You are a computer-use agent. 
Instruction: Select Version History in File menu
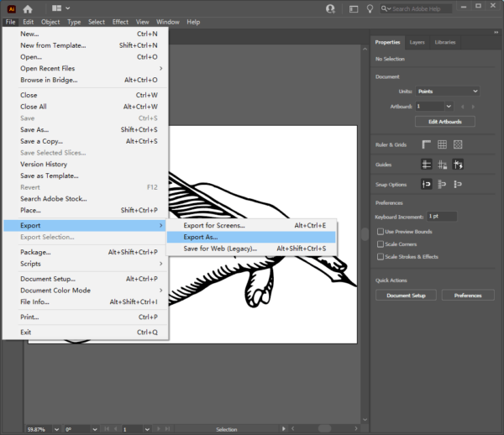[86, 164]
